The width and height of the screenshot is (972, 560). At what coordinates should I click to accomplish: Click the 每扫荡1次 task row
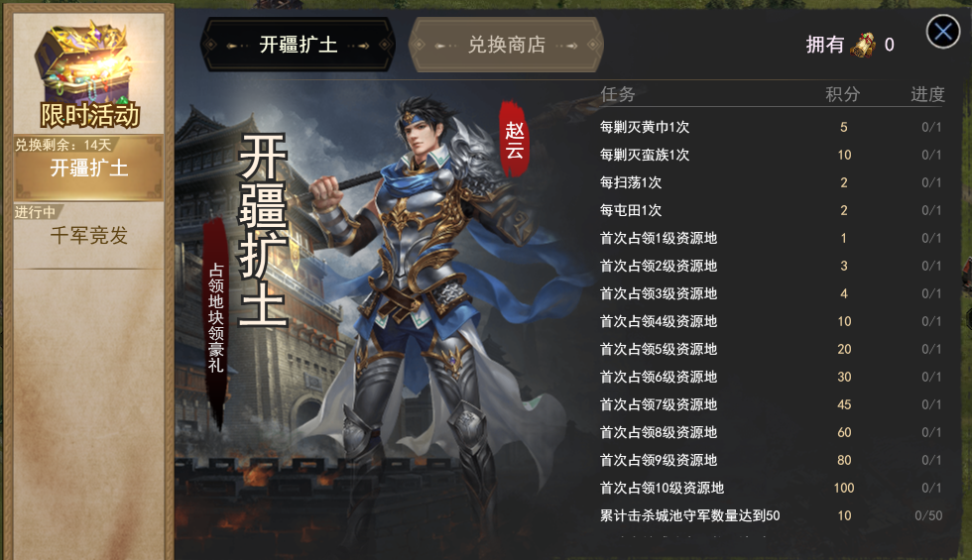pos(772,182)
